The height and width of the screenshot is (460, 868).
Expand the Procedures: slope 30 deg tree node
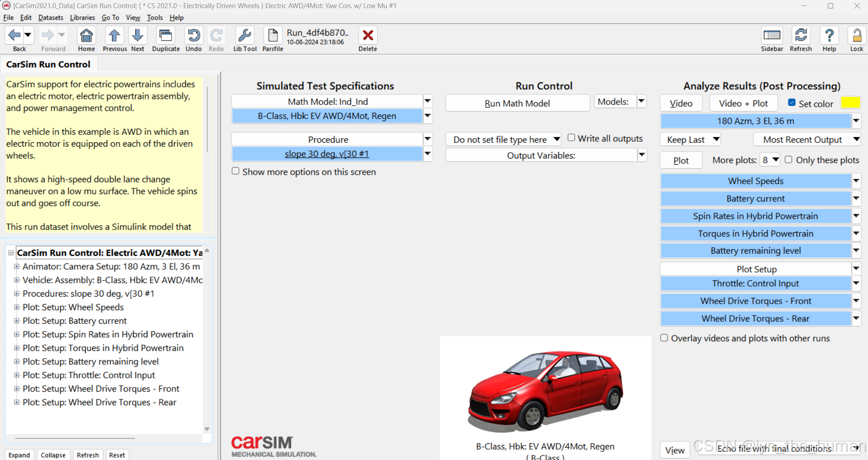point(17,293)
